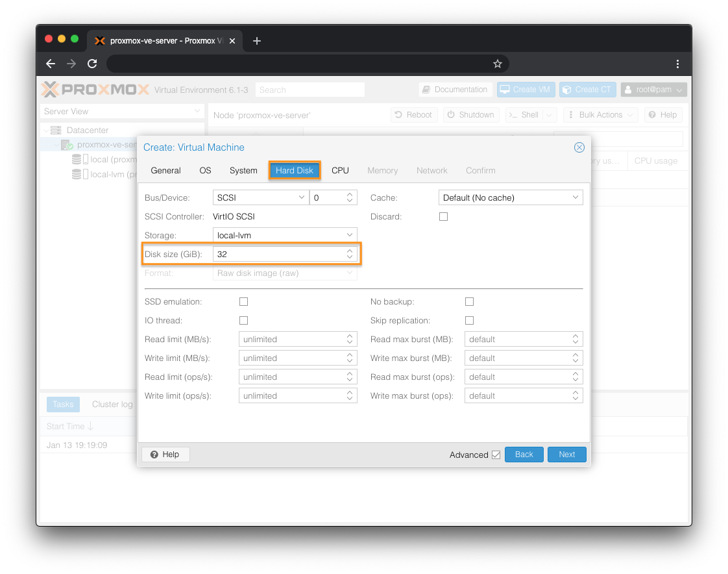Click the Back button
The image size is (728, 574).
tap(524, 455)
